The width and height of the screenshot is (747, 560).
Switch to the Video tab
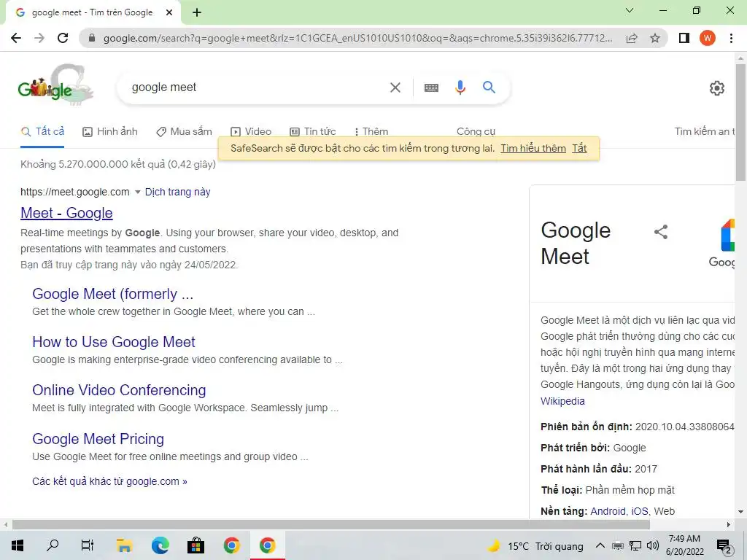[251, 131]
